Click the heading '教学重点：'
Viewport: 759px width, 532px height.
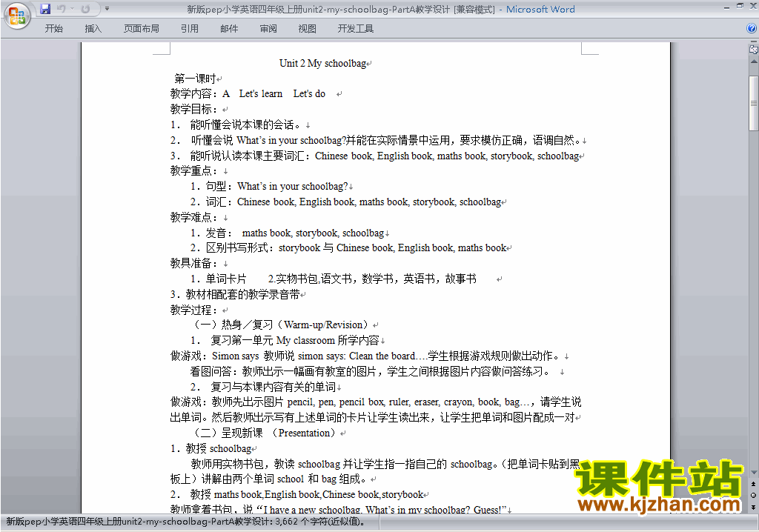coord(193,171)
